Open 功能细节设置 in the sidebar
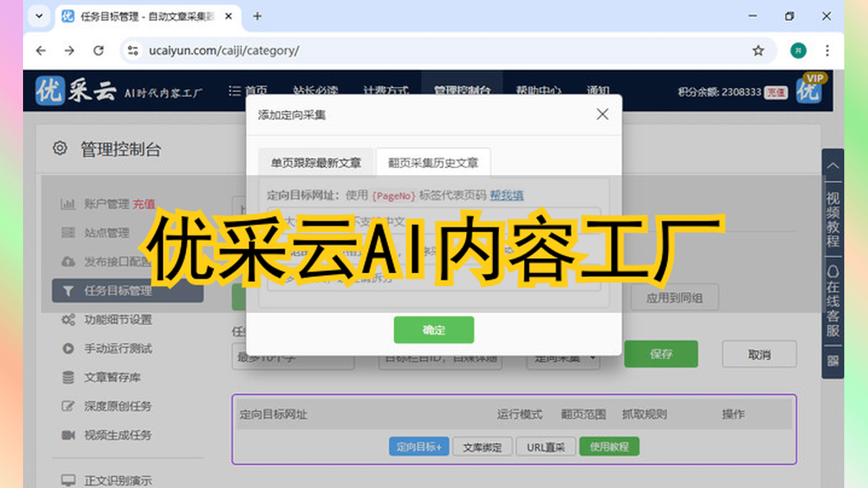The height and width of the screenshot is (488, 868). (117, 320)
